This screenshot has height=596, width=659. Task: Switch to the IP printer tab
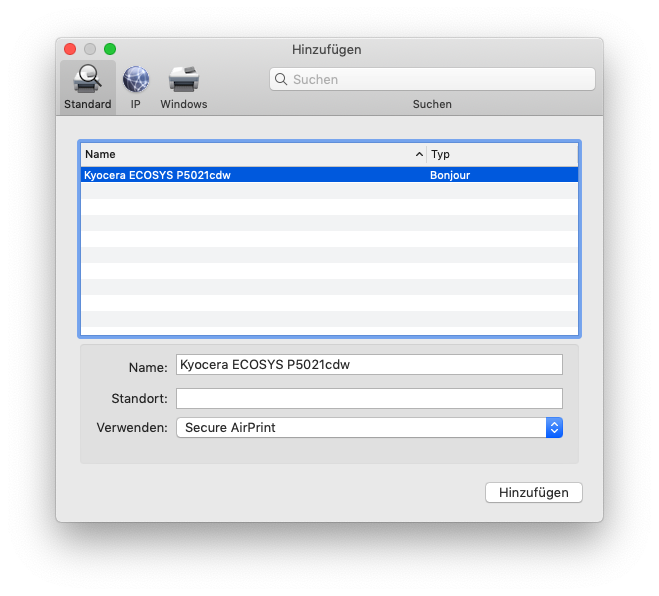[135, 87]
